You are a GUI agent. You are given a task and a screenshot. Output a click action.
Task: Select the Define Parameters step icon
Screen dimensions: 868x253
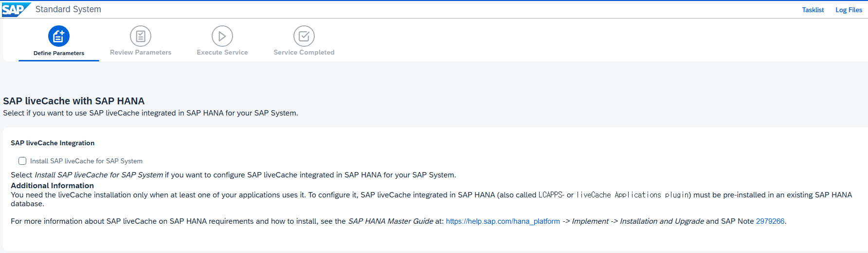coord(59,36)
